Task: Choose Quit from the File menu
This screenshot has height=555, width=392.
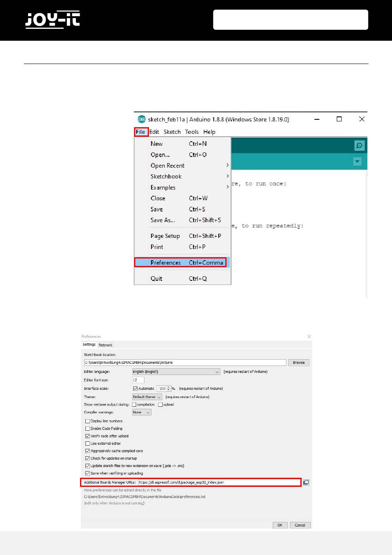Action: [x=182, y=279]
